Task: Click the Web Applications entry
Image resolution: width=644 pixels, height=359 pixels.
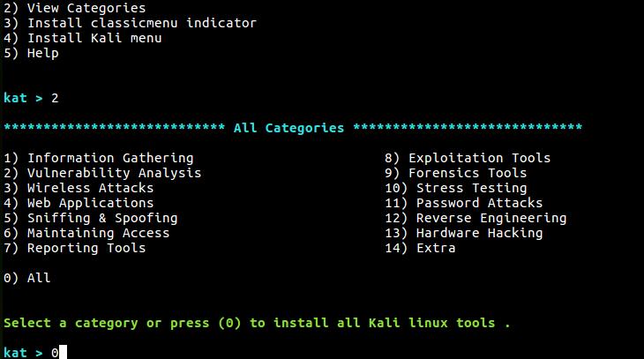Action: [79, 203]
